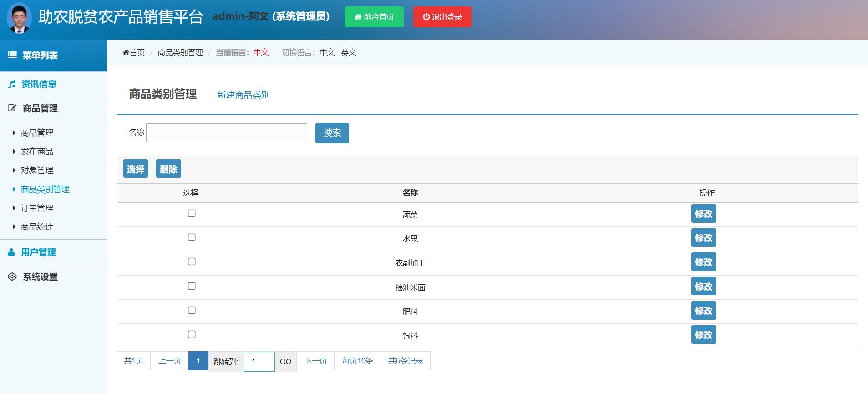Click 共6条记录 pagination entry
This screenshot has width=868, height=394.
click(x=405, y=361)
